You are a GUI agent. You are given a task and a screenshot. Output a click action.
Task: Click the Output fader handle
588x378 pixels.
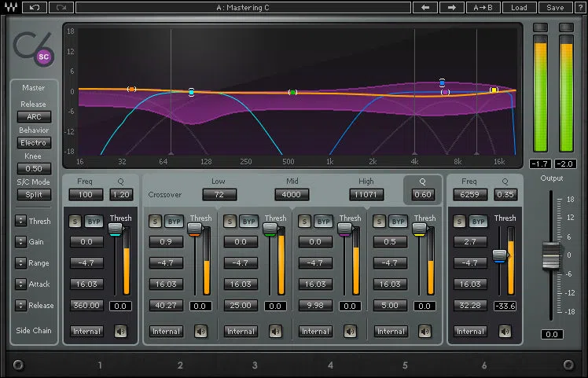[x=551, y=255]
